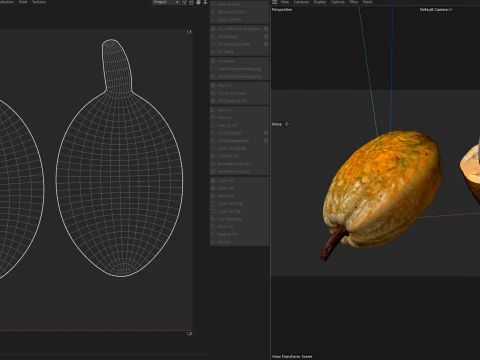Click the Boundary to Quad icon

[213, 172]
